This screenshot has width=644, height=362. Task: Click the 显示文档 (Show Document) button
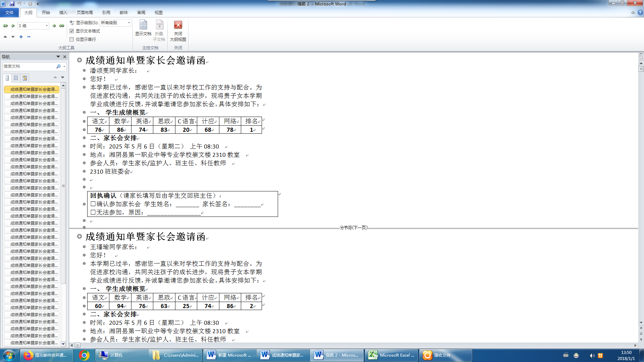(143, 28)
